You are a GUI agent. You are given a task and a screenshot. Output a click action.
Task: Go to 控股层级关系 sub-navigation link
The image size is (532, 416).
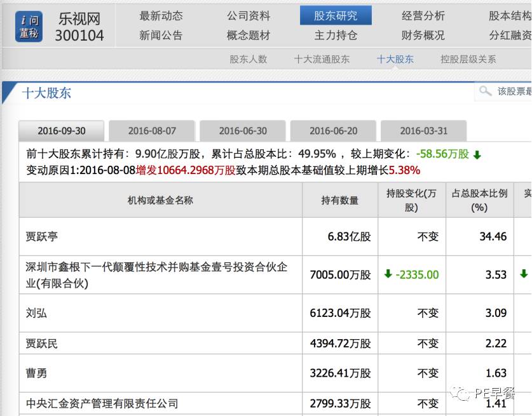click(468, 59)
